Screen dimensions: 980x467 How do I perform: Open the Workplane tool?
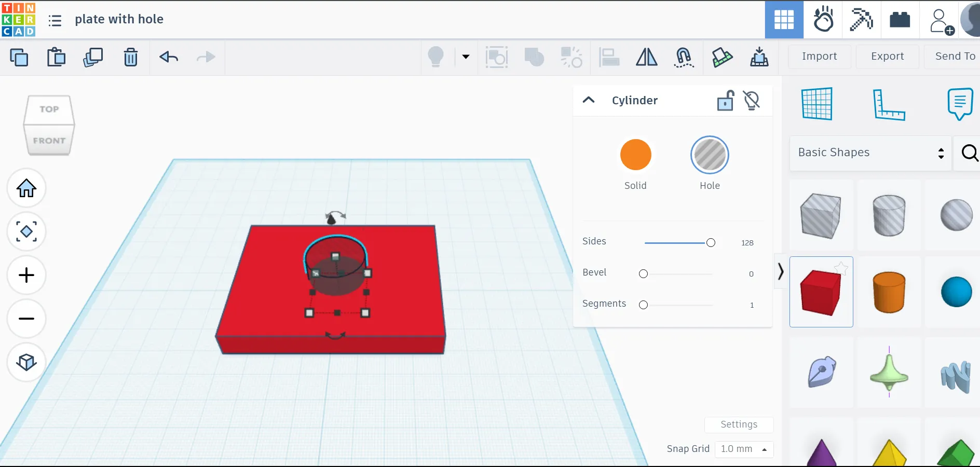click(x=817, y=104)
